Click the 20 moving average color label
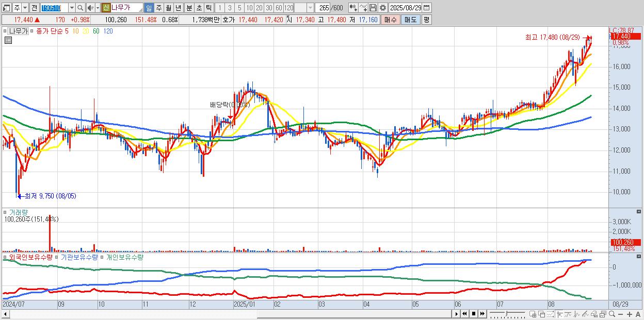This screenshot has height=320, width=644. tap(85, 31)
